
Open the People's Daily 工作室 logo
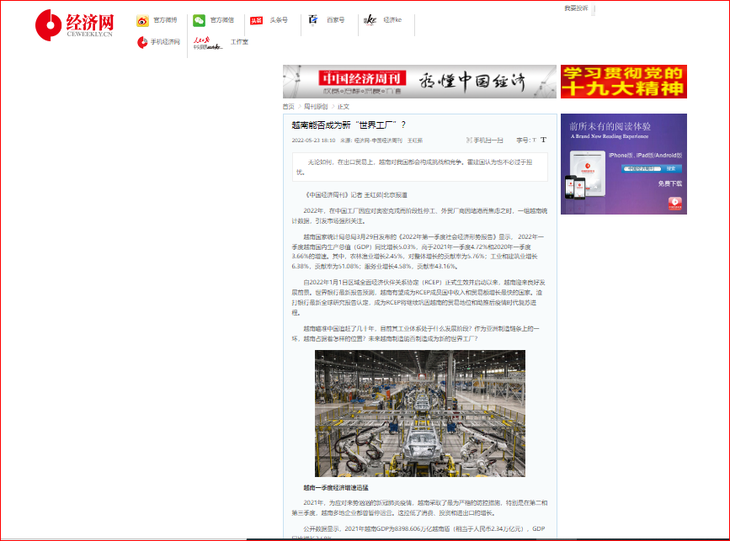[208, 43]
